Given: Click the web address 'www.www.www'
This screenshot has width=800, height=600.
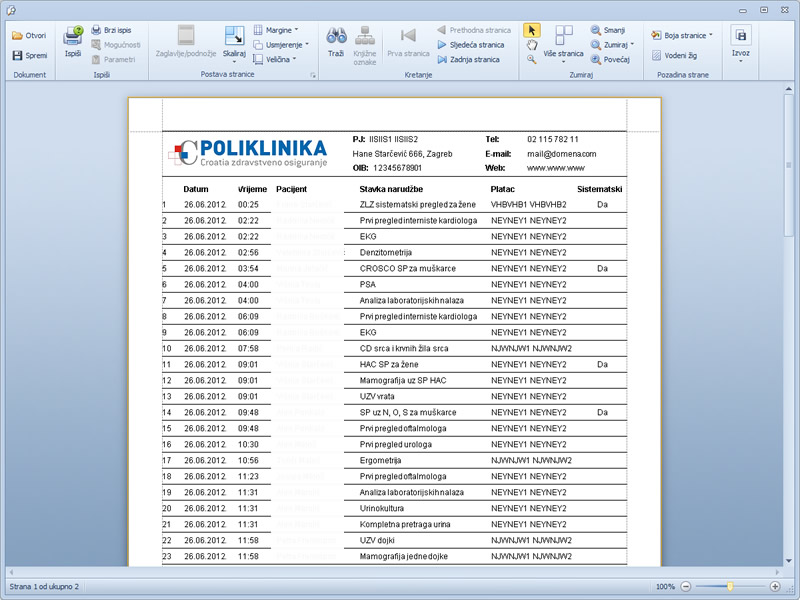Looking at the screenshot, I should coord(556,168).
